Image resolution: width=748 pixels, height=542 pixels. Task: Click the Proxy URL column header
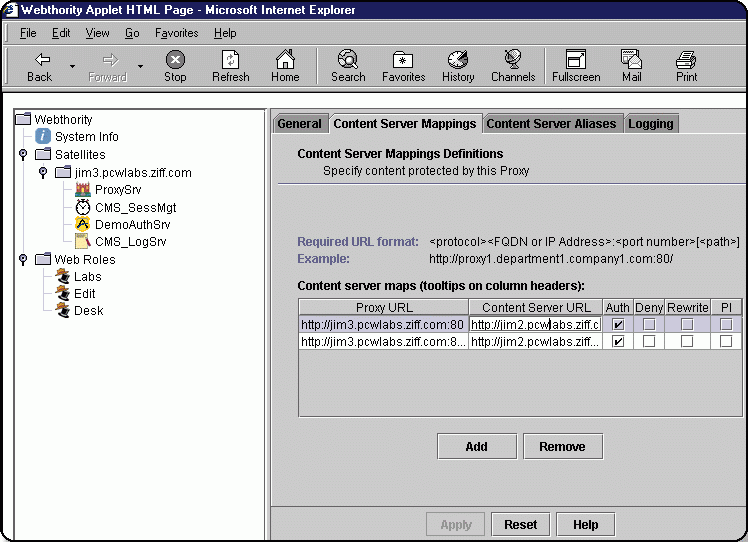coord(384,307)
